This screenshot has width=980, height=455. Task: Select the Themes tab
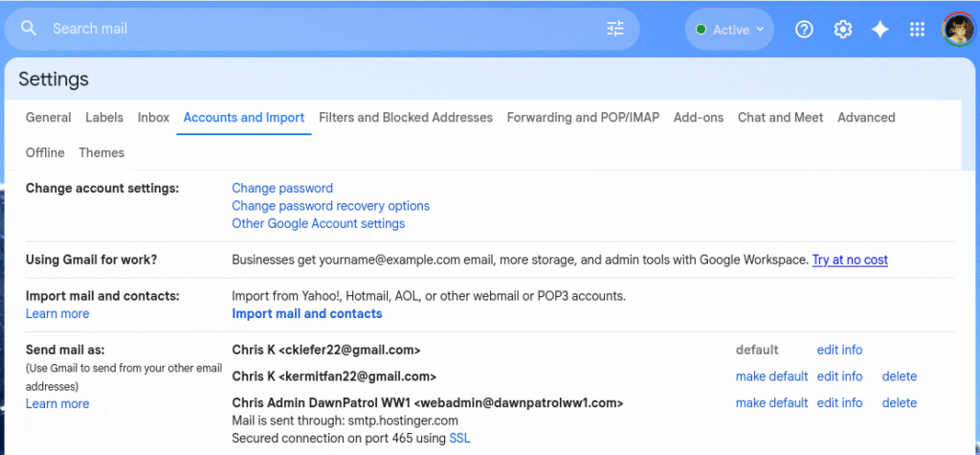(101, 153)
